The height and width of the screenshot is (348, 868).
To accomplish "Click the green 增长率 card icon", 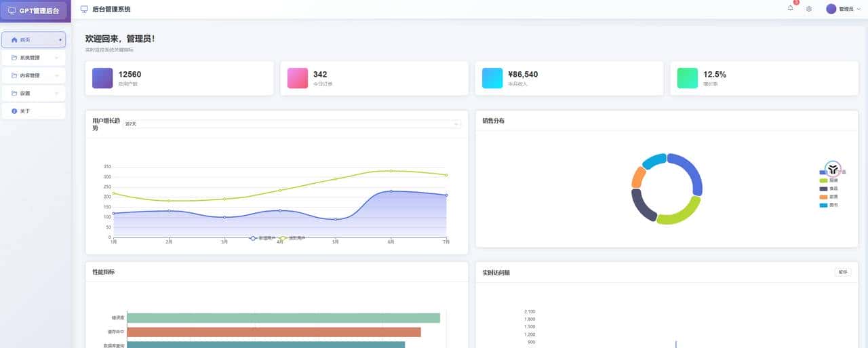I will pyautogui.click(x=688, y=79).
